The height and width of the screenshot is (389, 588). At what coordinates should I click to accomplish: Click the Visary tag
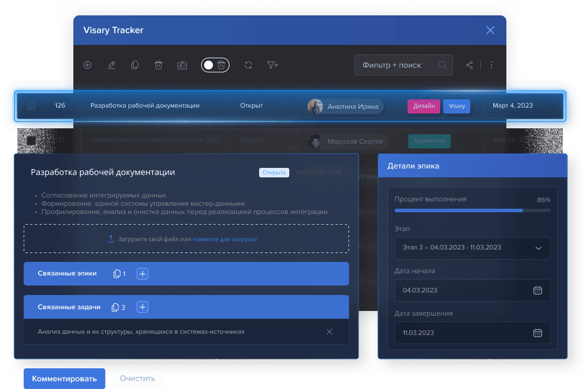coord(457,106)
